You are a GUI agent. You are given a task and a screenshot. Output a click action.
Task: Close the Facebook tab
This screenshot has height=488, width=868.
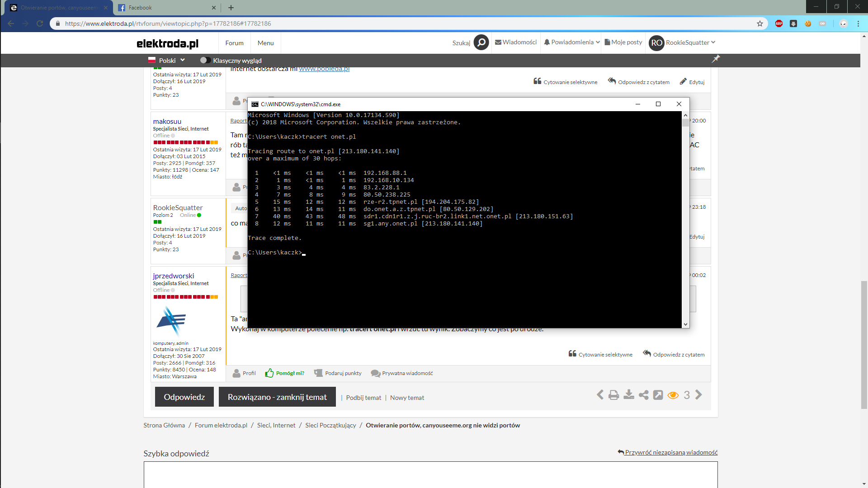tap(214, 8)
